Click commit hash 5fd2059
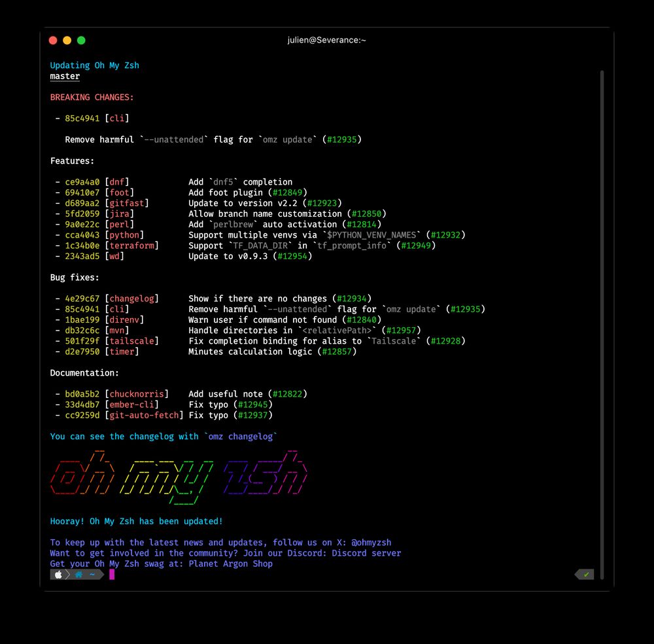This screenshot has width=654, height=644. click(82, 214)
